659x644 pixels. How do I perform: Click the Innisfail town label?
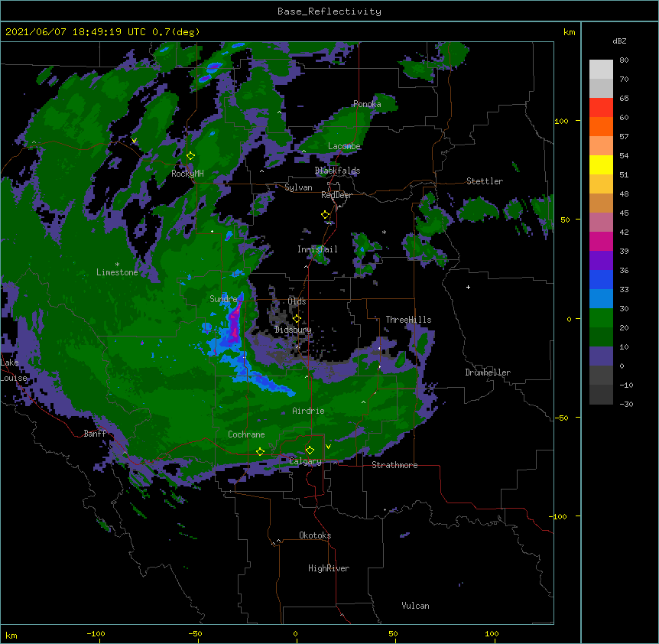317,249
